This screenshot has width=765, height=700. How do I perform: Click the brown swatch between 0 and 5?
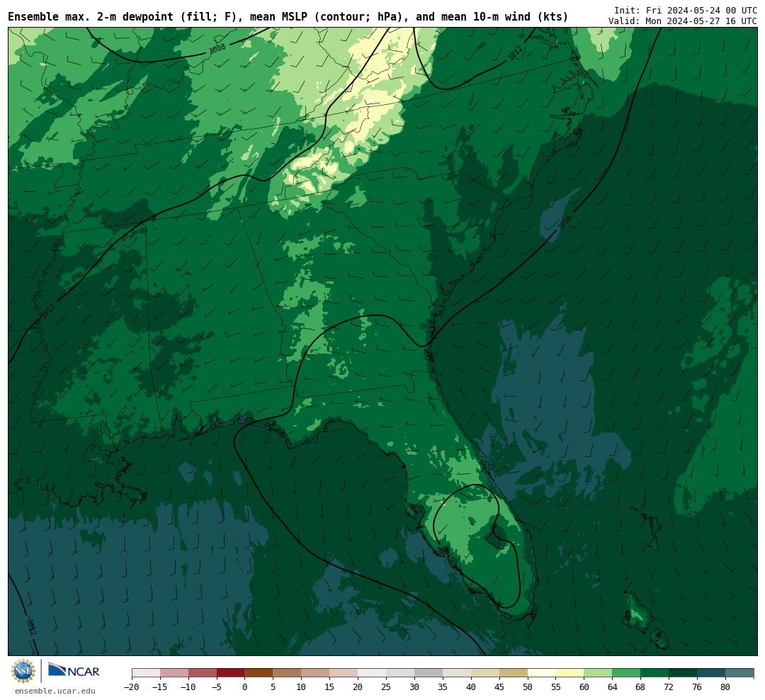(259, 673)
